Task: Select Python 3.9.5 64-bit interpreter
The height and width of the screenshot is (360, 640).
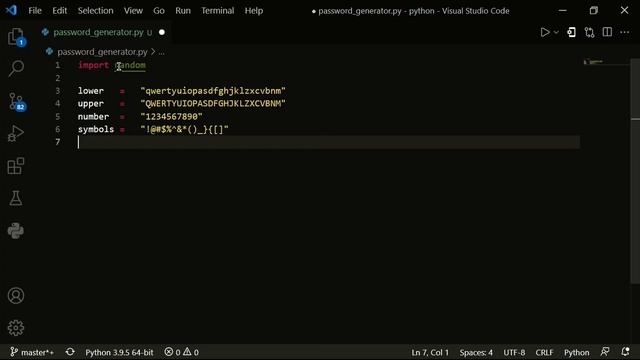Action: (x=119, y=352)
